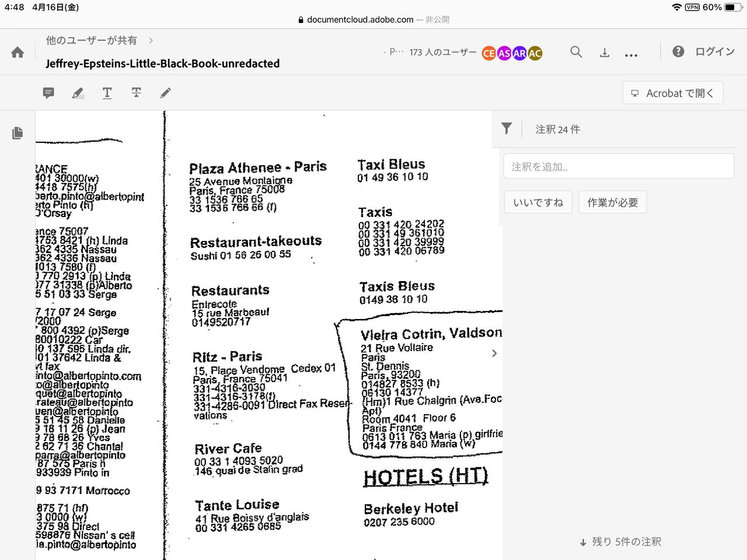The width and height of the screenshot is (747, 560).
Task: Click the Taxi Bleus heading
Action: click(391, 165)
